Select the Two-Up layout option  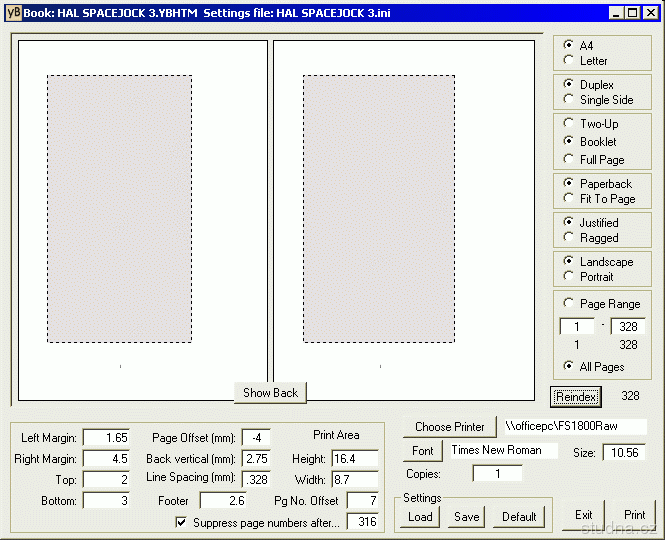(x=570, y=124)
